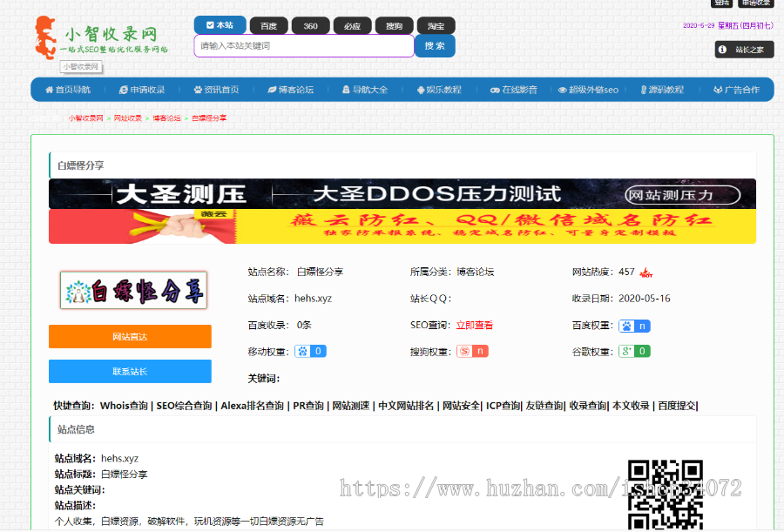Select the 必应 search engine option
784x532 pixels.
[x=352, y=25]
